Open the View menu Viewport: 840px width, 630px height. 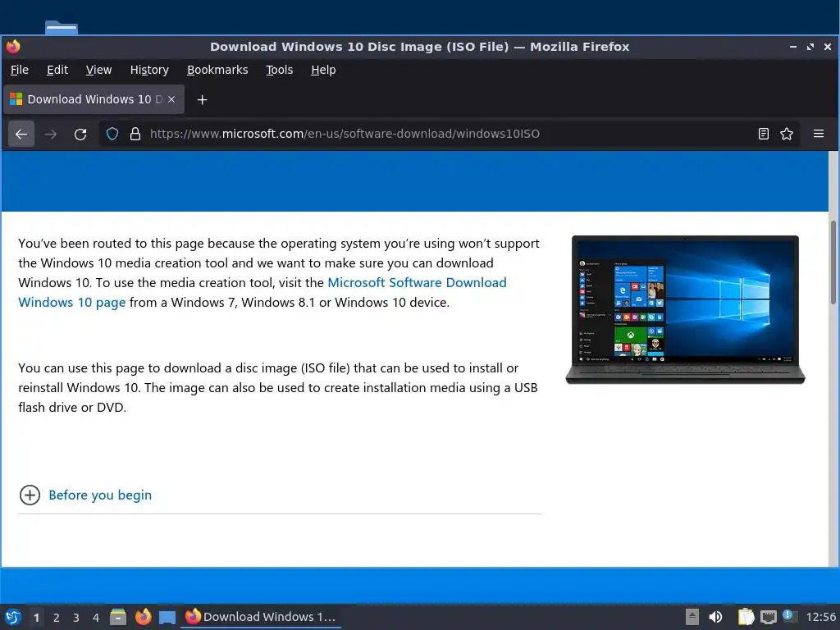tap(98, 70)
